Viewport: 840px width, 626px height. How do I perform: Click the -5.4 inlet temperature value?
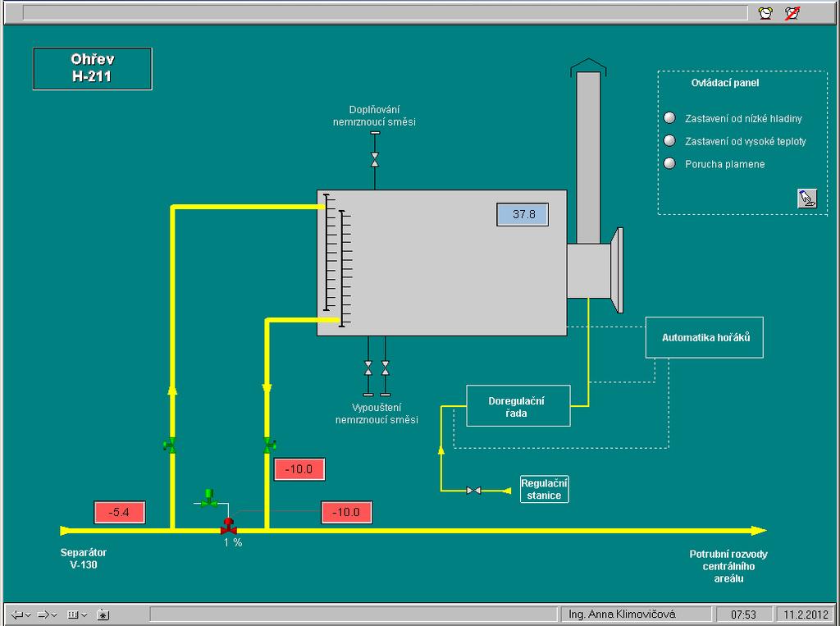tap(120, 513)
